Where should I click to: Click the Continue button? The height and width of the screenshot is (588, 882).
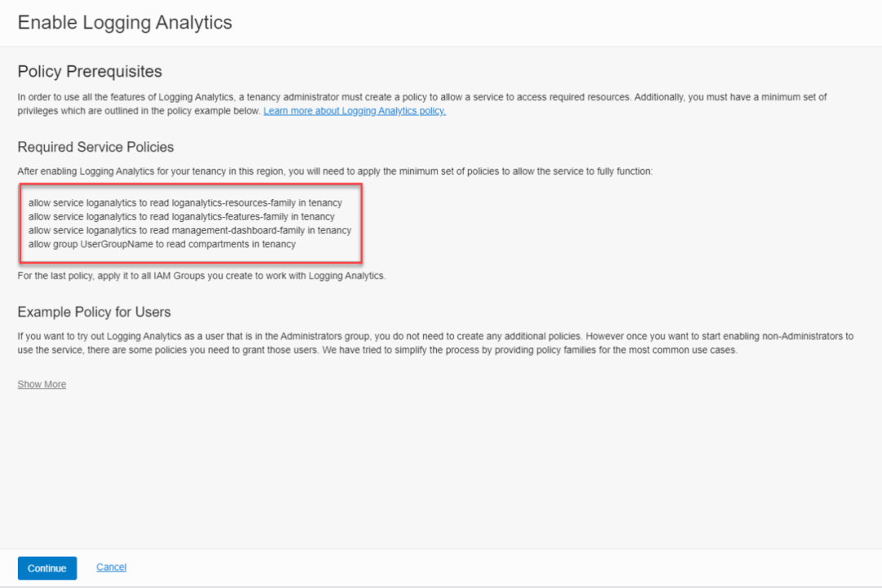tap(47, 568)
